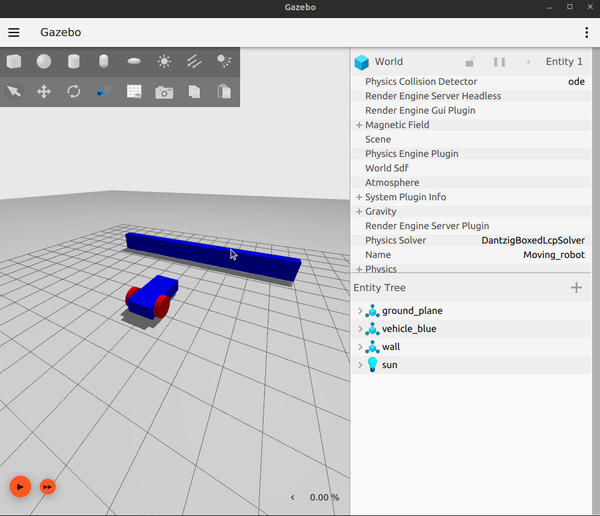The image size is (600, 516).
Task: Click the paste entity icon
Action: tap(224, 91)
